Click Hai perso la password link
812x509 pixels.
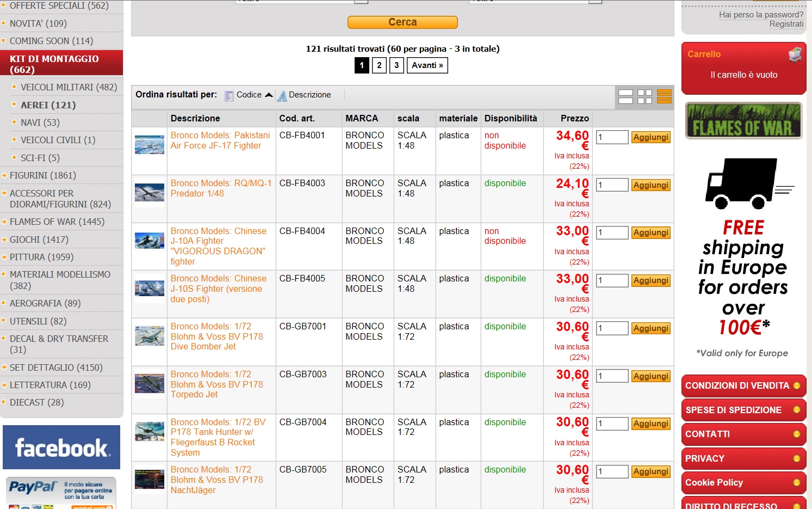click(761, 15)
